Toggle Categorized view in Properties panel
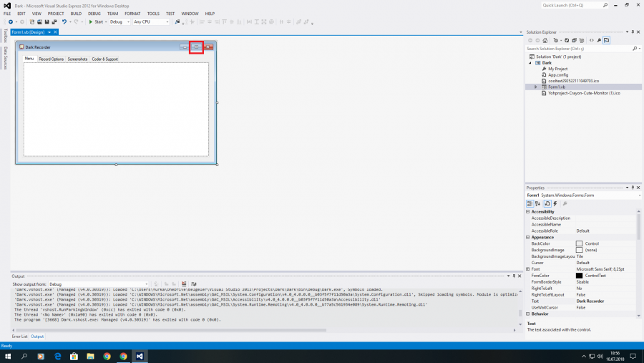 (530, 204)
